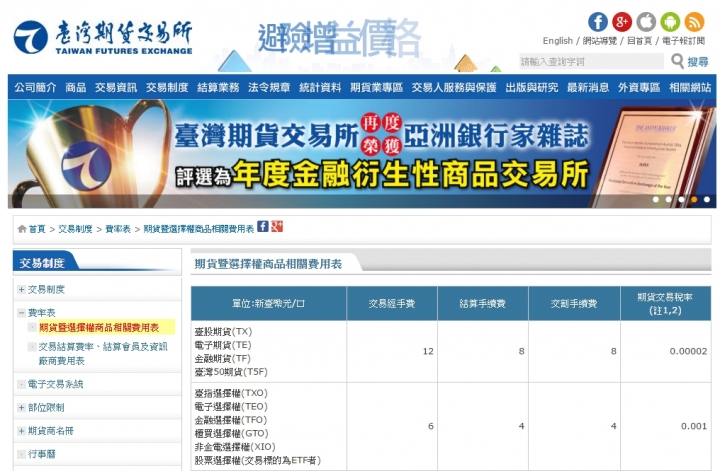Open the Apple app icon in header
This screenshot has width=720, height=471.
click(646, 22)
